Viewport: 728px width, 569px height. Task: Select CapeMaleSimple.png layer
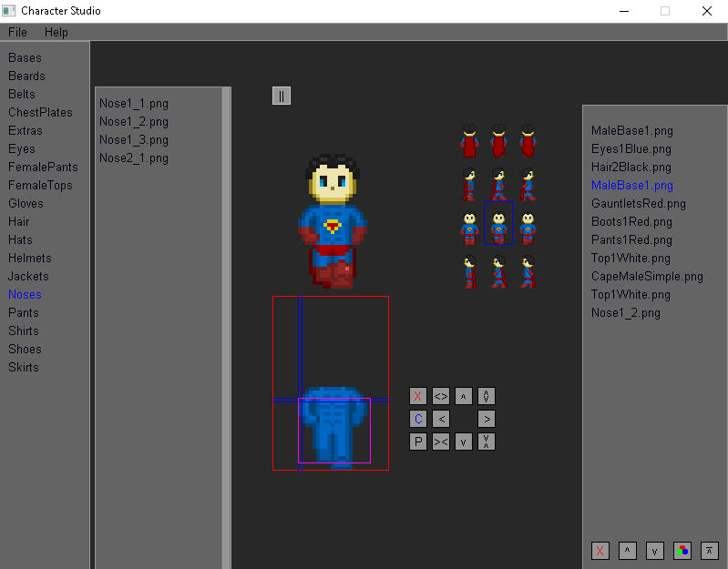[647, 277]
